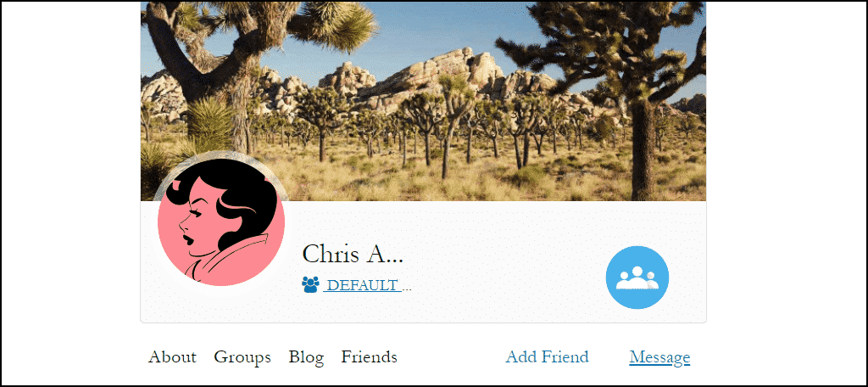Select the desert cover photo banner
Viewport: 868px width, 387px height.
point(424,101)
